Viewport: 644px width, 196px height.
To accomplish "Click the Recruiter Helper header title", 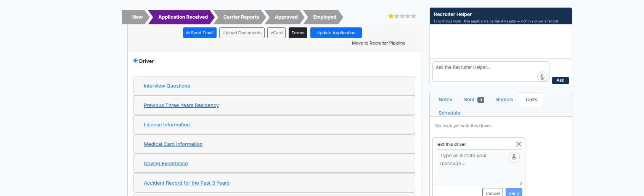I will 453,14.
